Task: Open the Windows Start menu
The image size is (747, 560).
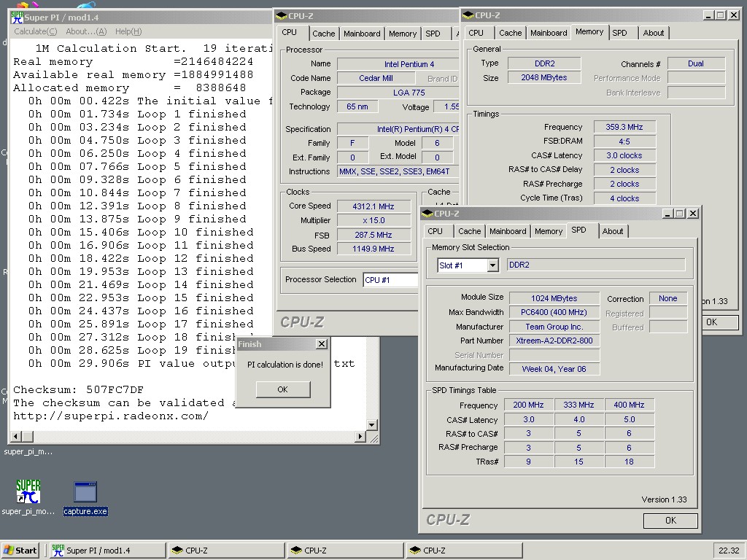Action: tap(20, 551)
